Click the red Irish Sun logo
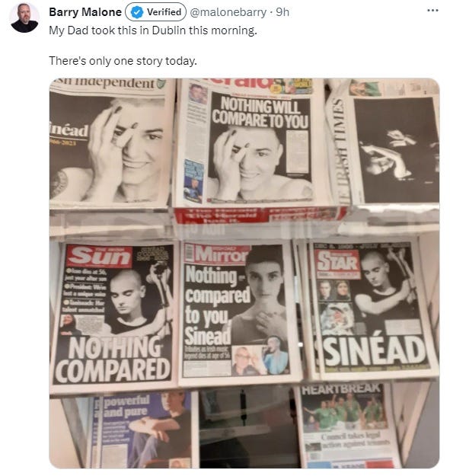The height and width of the screenshot is (476, 450). coord(100,257)
